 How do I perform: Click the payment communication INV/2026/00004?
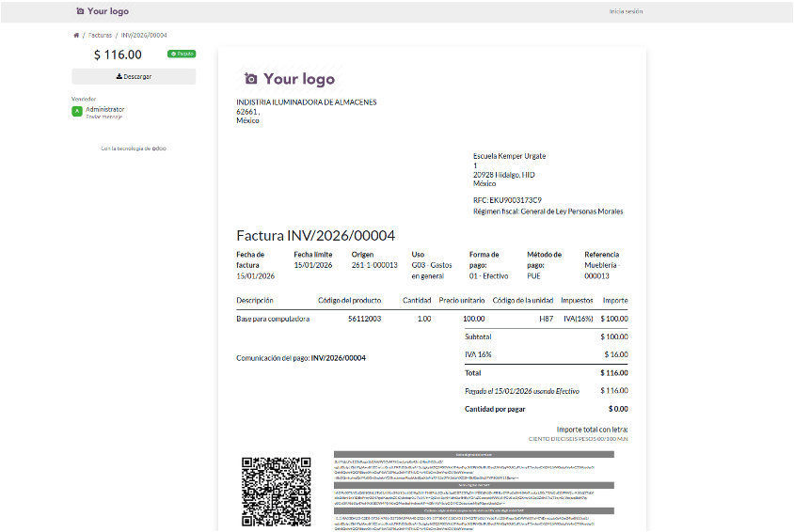(339, 358)
